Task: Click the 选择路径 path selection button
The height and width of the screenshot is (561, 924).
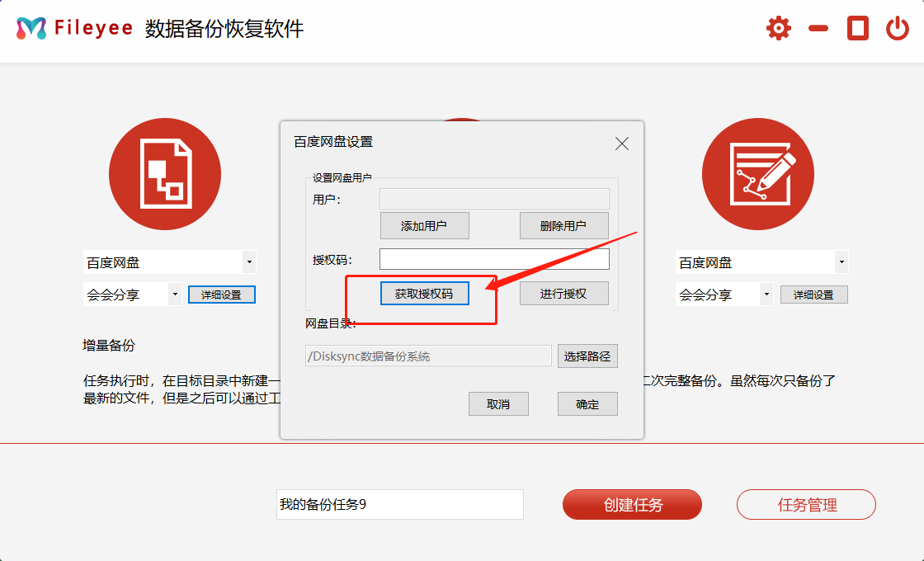Action: [587, 356]
